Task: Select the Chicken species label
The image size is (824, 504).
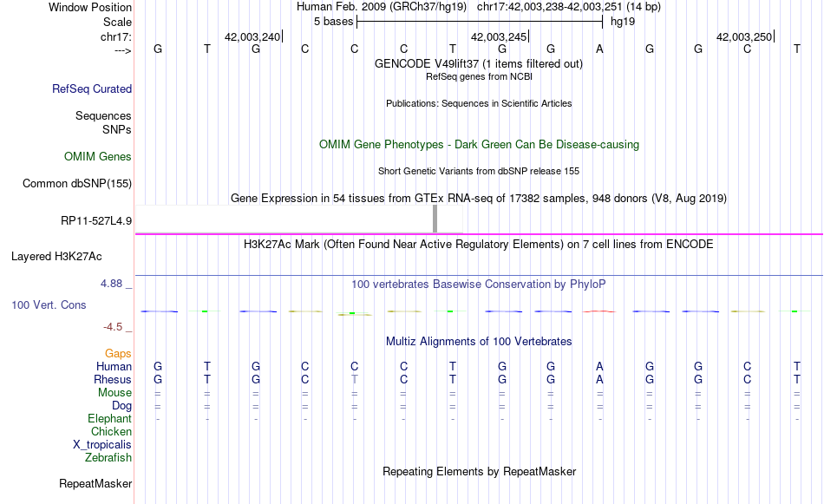Action: 111,431
